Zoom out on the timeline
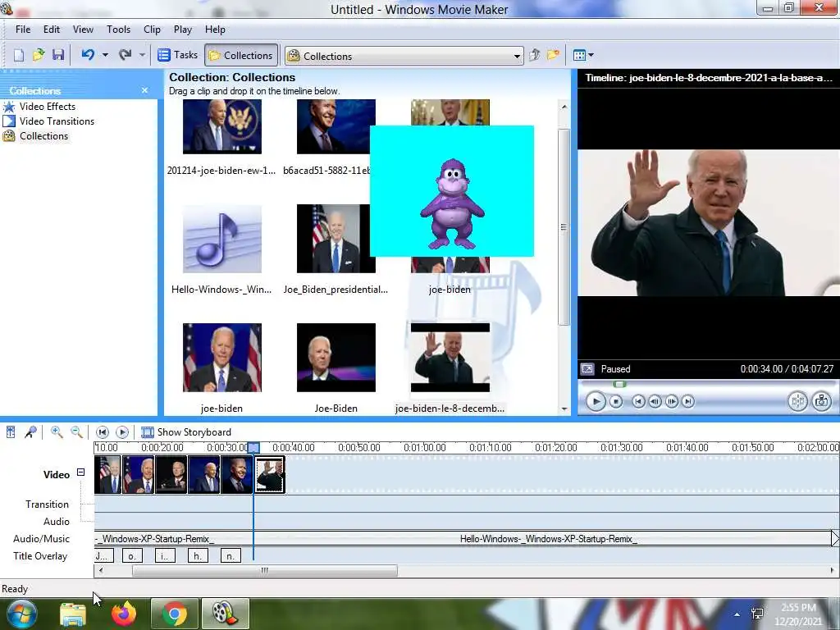The image size is (840, 630). click(76, 431)
